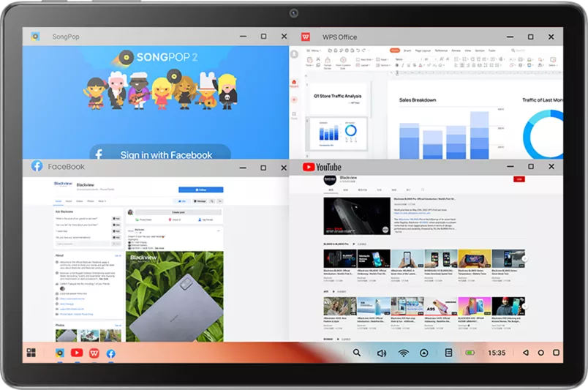The image size is (588, 390).
Task: Launch YouTube from the taskbar
Action: (x=77, y=353)
